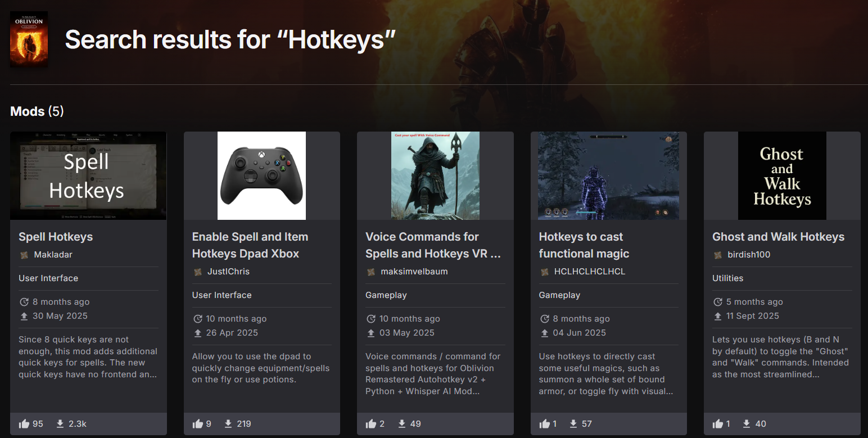
Task: Click HCLHCLHCLHCL author avatar icon
Action: 544,272
